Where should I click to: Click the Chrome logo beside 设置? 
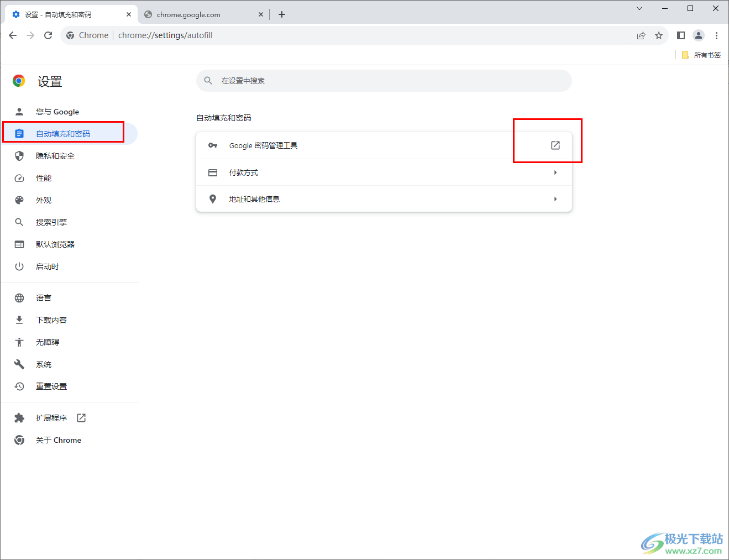click(19, 81)
